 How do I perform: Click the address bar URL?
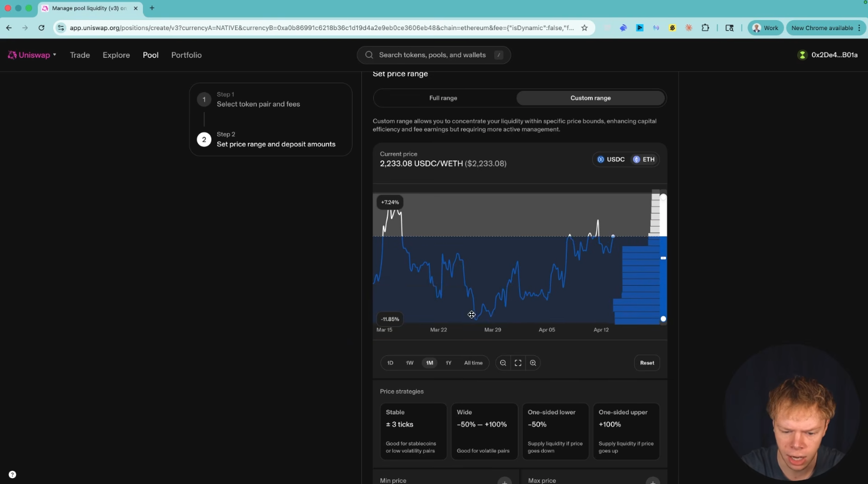tap(322, 28)
